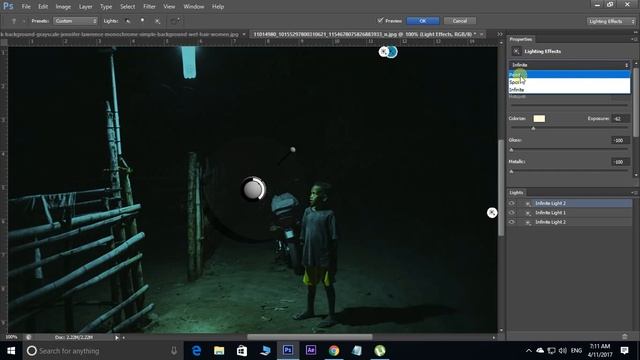Click the Lighting Effects icon in Properties panel
The image size is (640, 360).
click(x=516, y=51)
